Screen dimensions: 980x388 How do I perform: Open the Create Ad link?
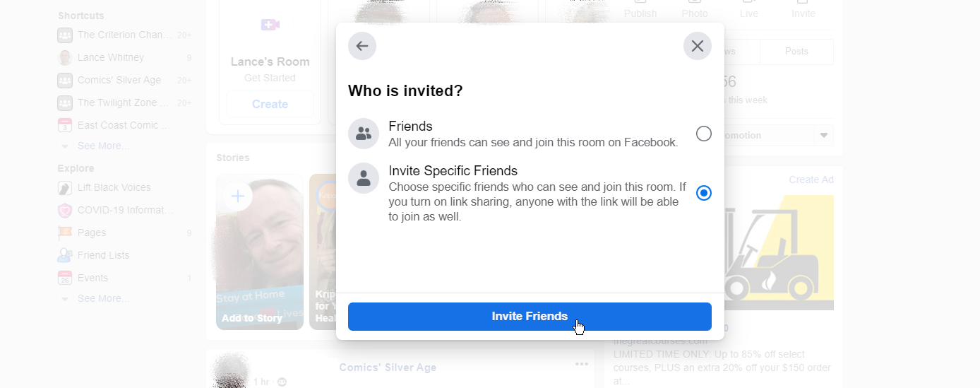point(811,180)
